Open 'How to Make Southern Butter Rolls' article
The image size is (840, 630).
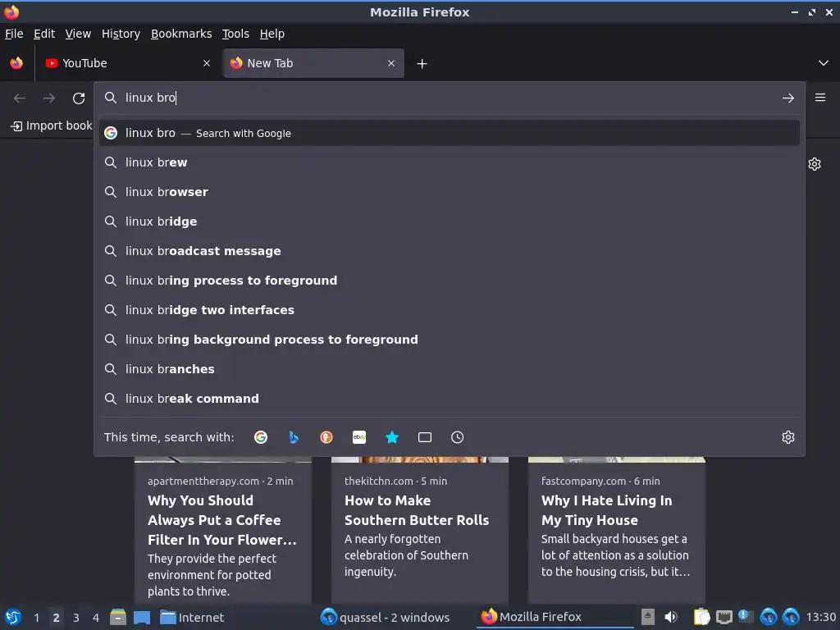[x=417, y=510]
